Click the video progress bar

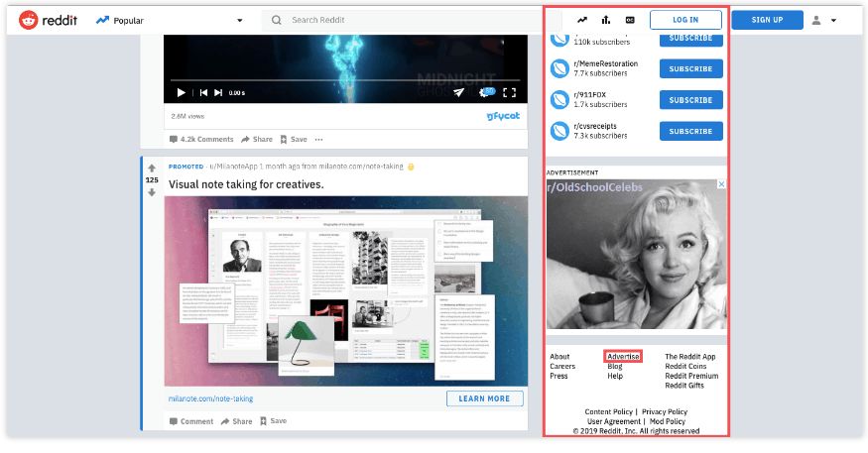coord(345,80)
